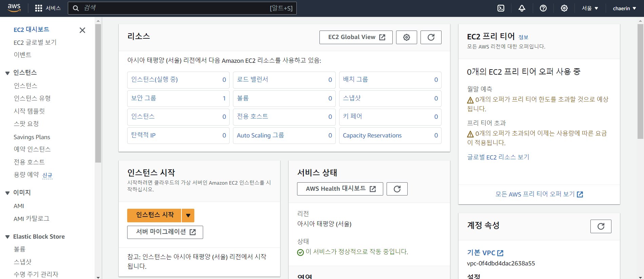The image size is (644, 279).
Task: Close the EC2 sidebar navigation panel
Action: pos(82,30)
